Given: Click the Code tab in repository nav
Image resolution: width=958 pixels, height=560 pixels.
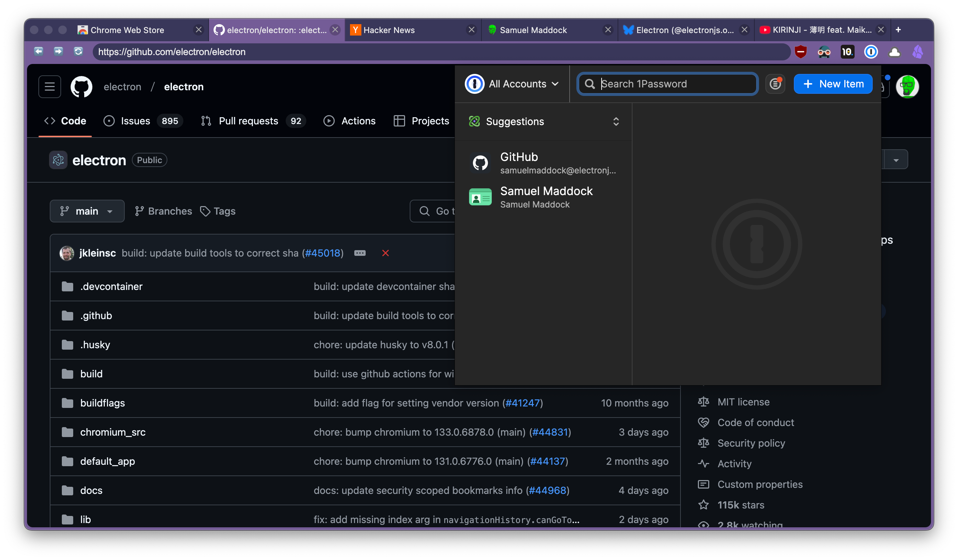Looking at the screenshot, I should click(72, 120).
